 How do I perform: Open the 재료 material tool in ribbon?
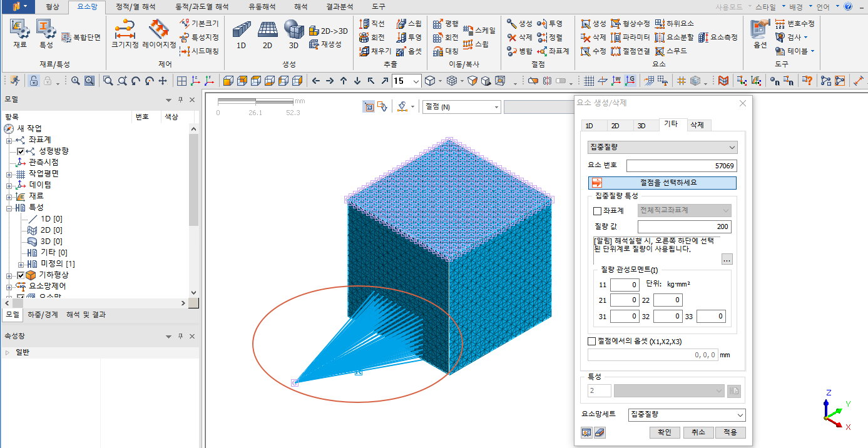[19, 34]
